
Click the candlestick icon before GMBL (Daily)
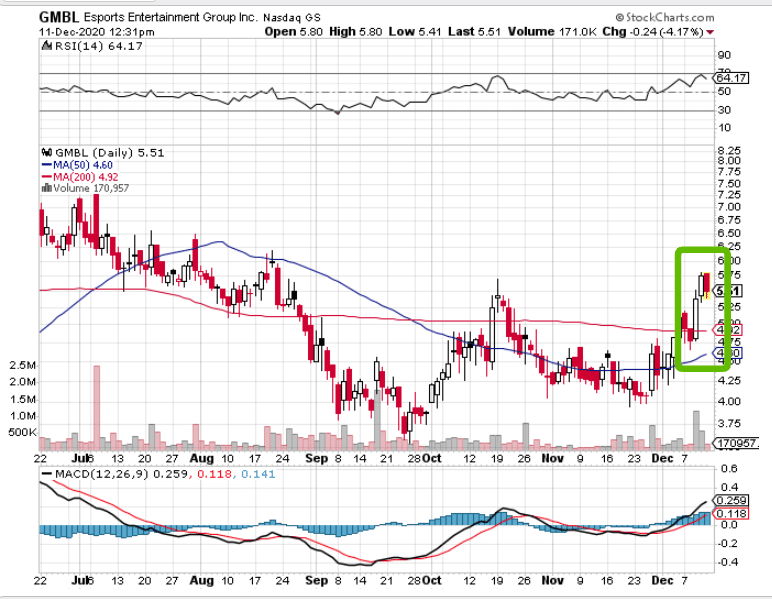coord(47,153)
